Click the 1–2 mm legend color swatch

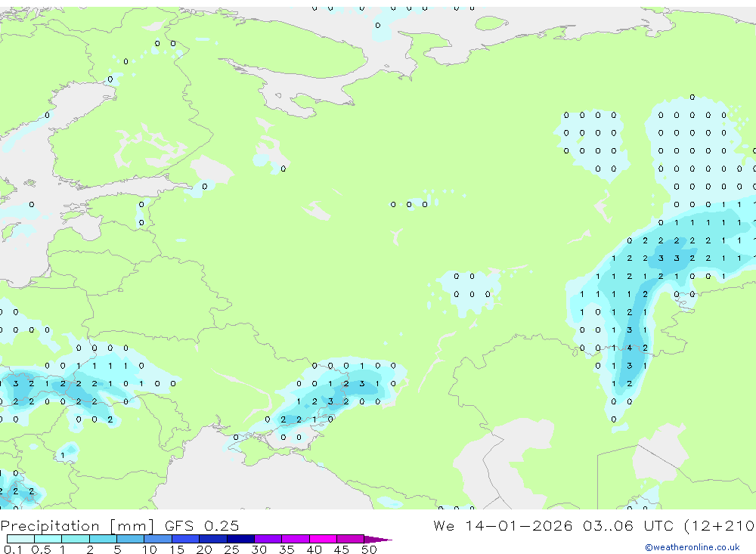tap(76, 539)
